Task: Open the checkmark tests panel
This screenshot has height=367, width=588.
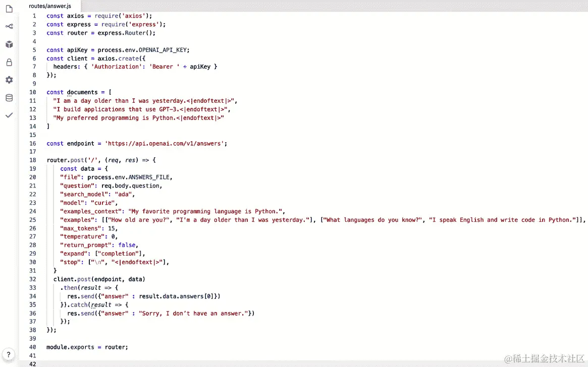Action: 9,115
